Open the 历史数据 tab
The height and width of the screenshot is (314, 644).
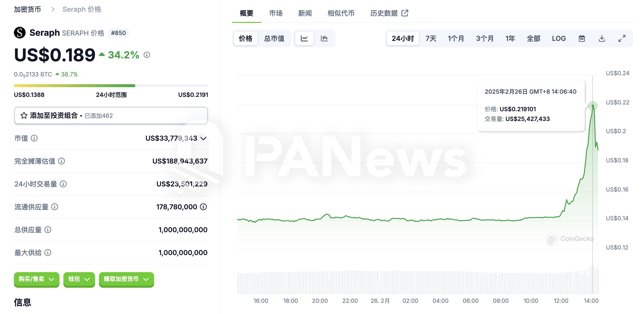(x=389, y=13)
